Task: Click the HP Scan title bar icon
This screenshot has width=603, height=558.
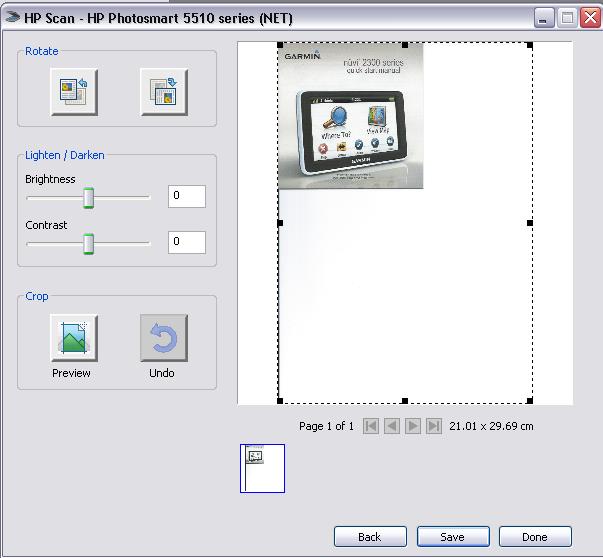Action: click(12, 18)
